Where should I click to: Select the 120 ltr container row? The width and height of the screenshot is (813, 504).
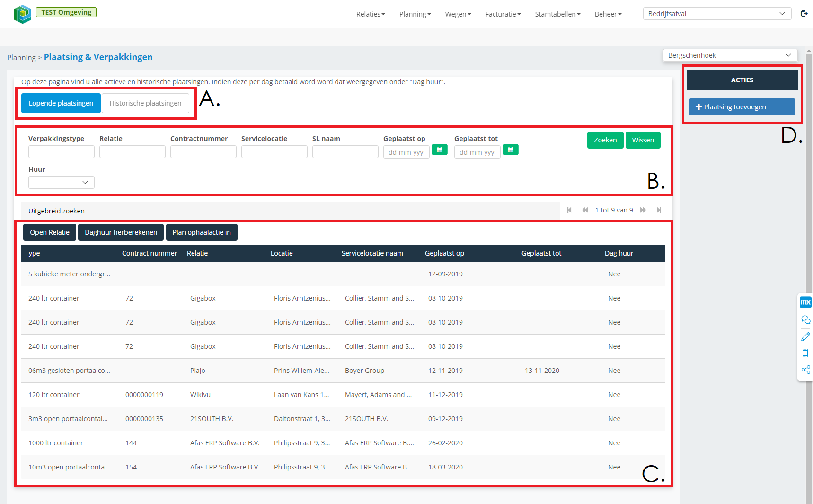pos(343,395)
